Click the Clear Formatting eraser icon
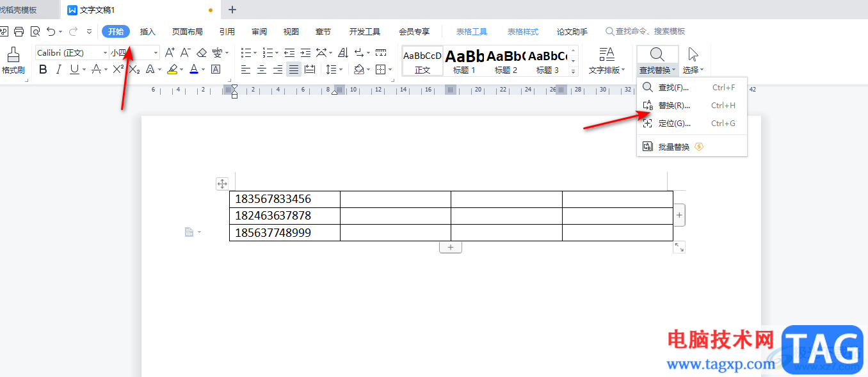Viewport: 868px width, 377px height. (x=202, y=52)
